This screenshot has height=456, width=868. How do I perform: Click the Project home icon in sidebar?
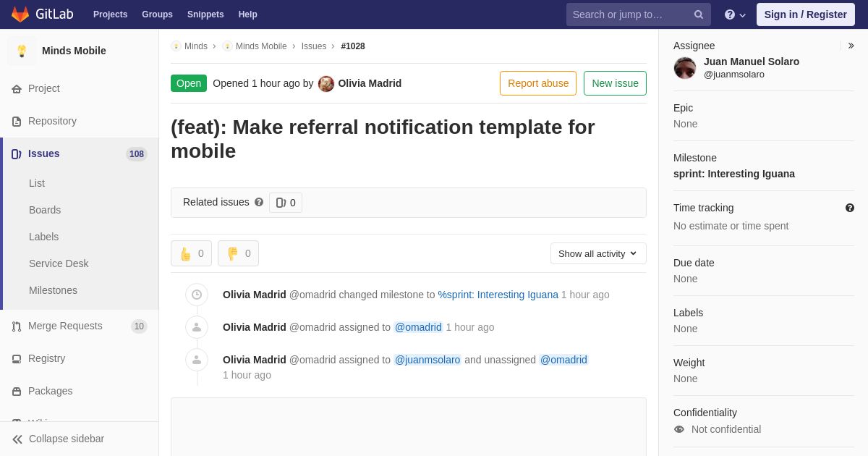tap(17, 89)
